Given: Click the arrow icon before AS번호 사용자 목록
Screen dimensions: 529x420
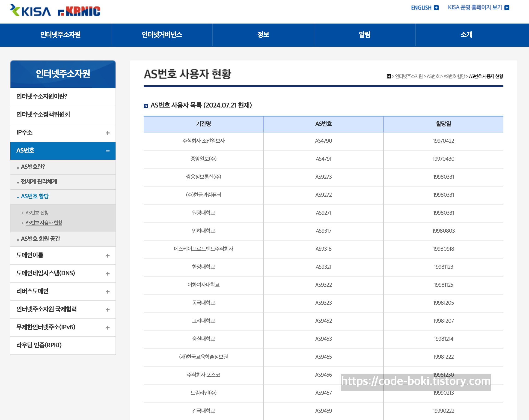Looking at the screenshot, I should click(146, 106).
